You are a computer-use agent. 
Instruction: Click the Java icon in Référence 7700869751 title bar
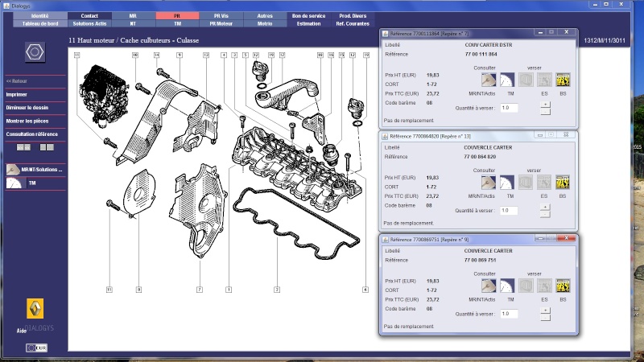tap(386, 240)
